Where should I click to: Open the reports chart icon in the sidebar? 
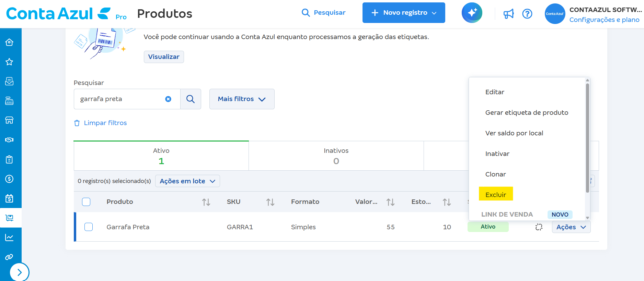click(x=9, y=237)
